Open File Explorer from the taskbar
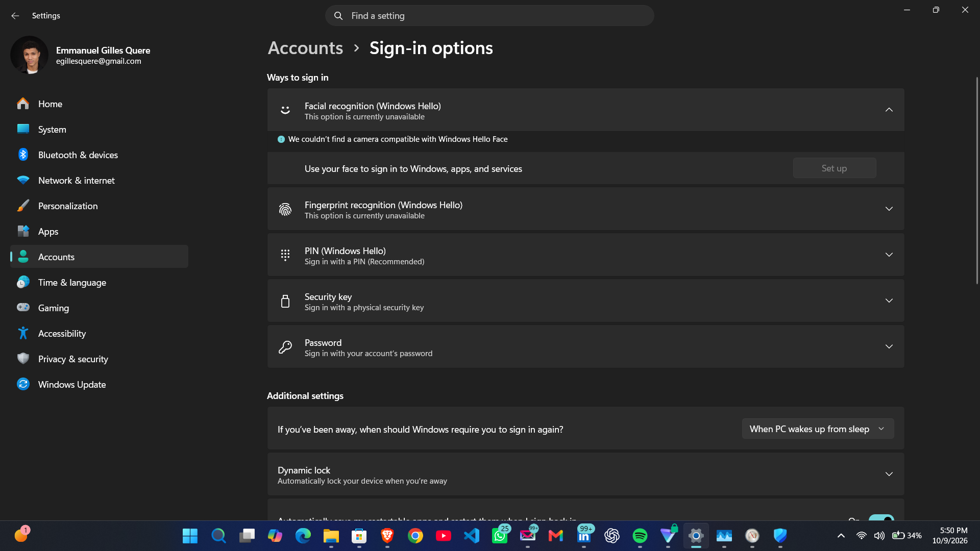The image size is (980, 551). click(331, 536)
